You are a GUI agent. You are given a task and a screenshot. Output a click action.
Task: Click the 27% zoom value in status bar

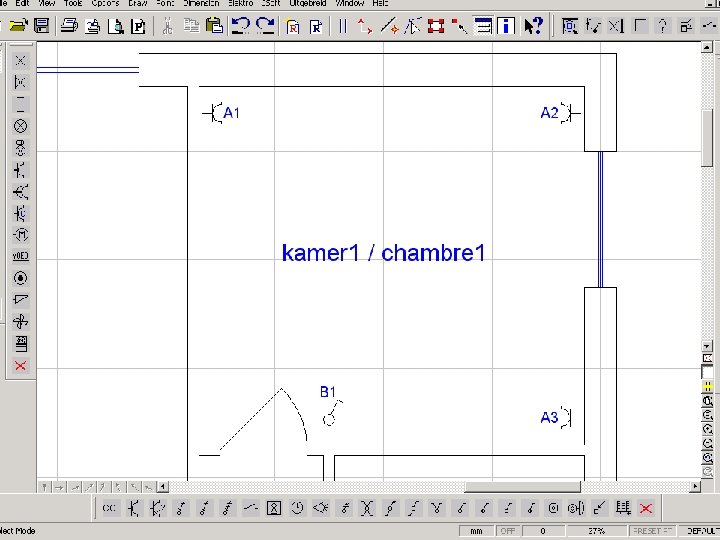pyautogui.click(x=596, y=531)
